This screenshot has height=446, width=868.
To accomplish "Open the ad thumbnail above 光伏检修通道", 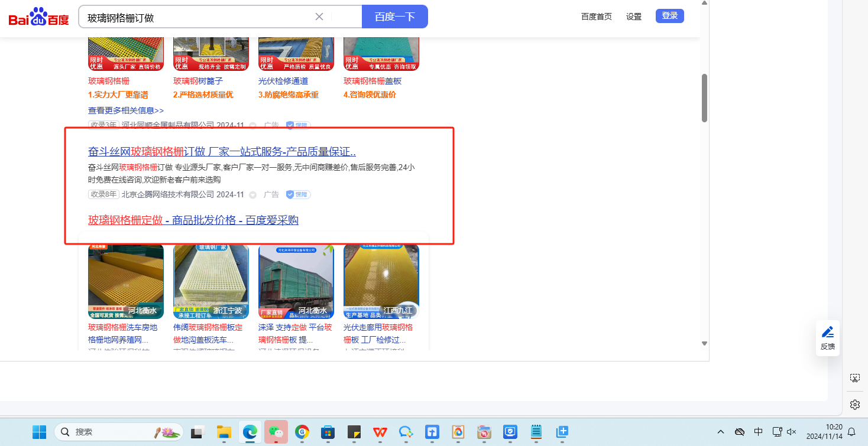I will click(x=296, y=54).
